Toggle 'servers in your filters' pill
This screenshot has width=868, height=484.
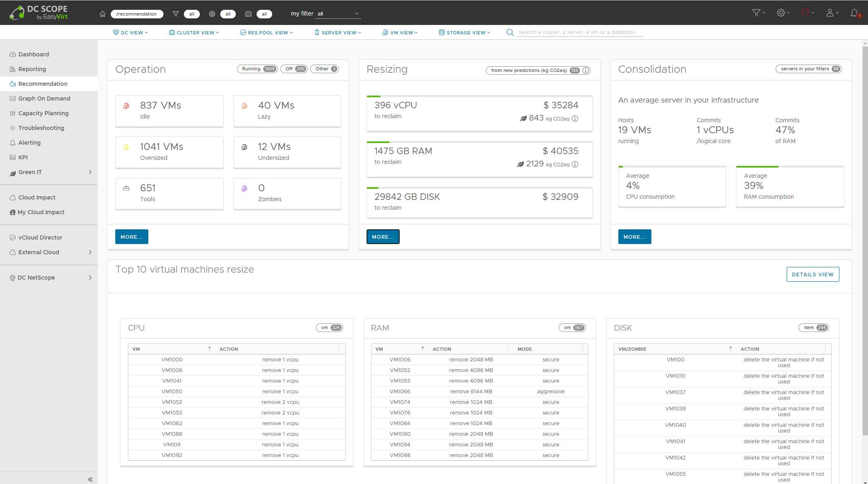[x=808, y=69]
